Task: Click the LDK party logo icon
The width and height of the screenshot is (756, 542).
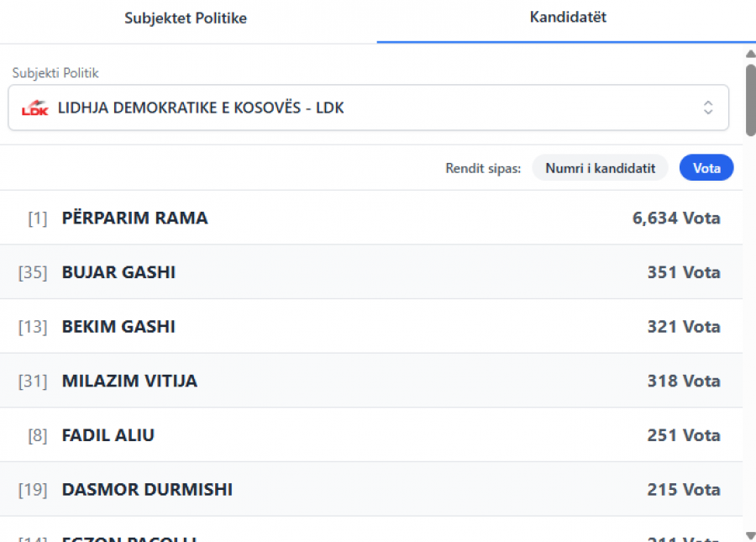Action: pyautogui.click(x=35, y=108)
